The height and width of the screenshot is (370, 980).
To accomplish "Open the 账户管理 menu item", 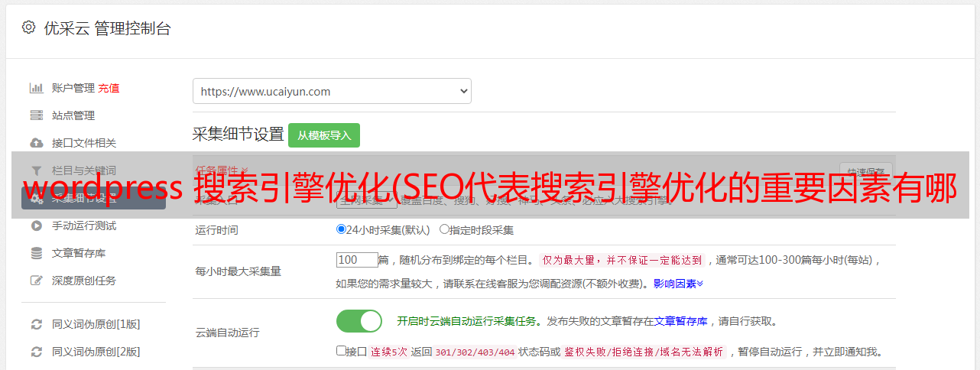I will click(73, 88).
